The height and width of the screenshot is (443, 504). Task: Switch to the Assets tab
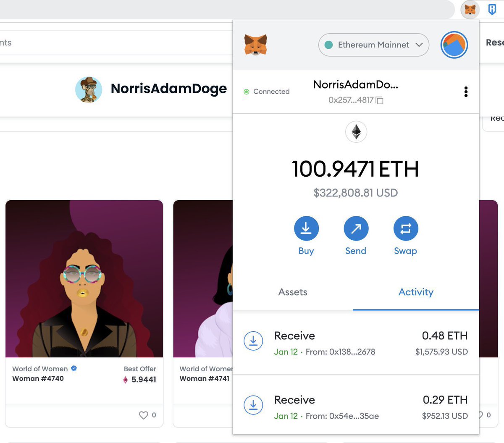(293, 292)
